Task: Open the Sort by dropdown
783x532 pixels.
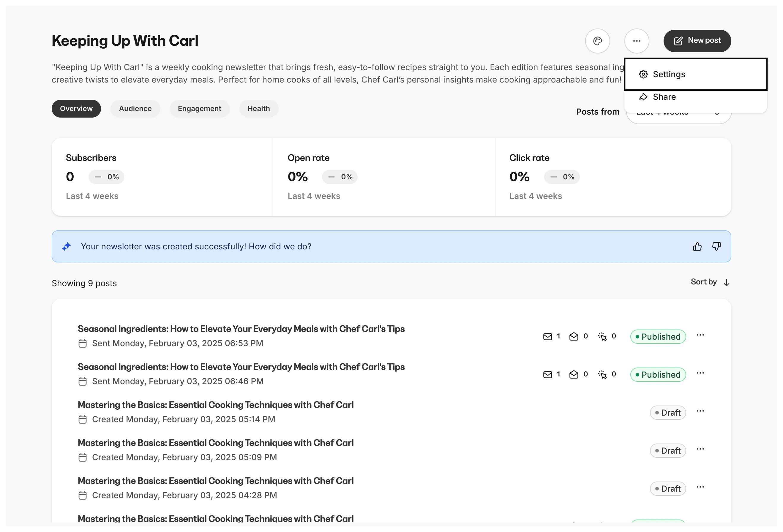Action: pyautogui.click(x=710, y=282)
